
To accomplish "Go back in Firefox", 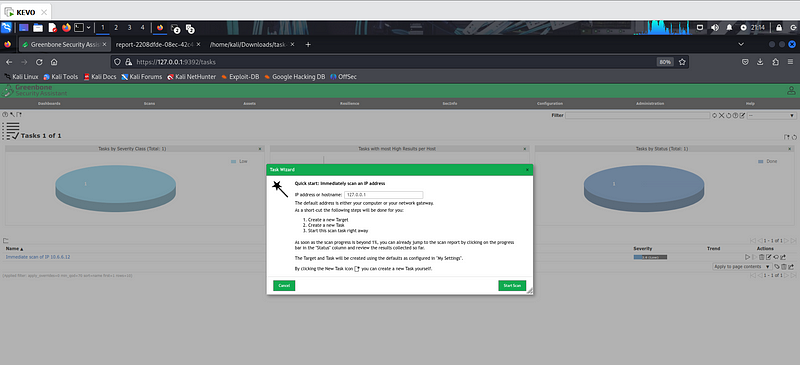I will pos(9,62).
